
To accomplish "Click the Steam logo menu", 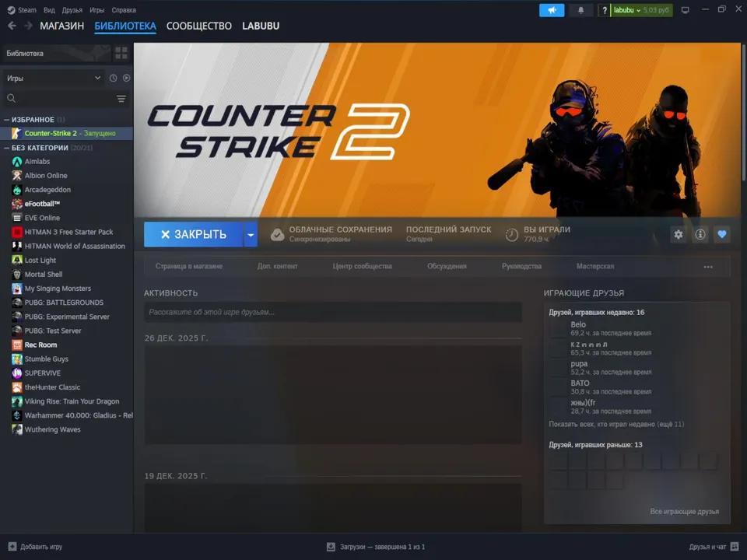I will (x=22, y=10).
